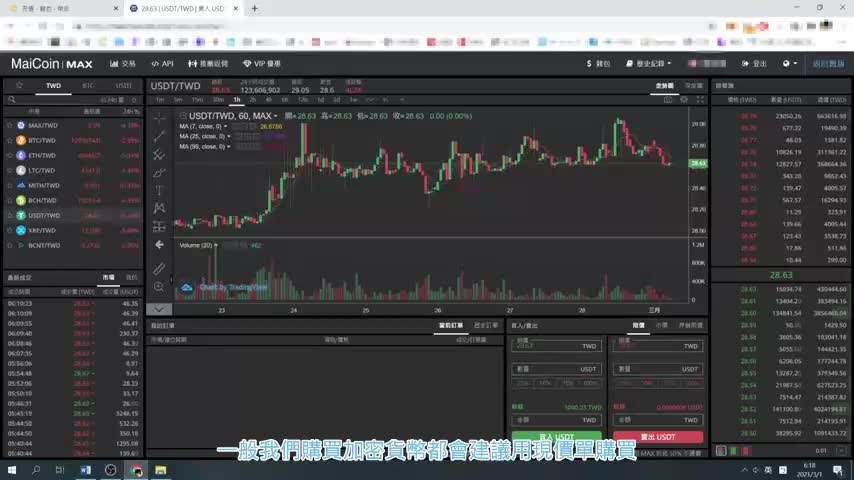Click buy price TWD input field
854x480 pixels.
tap(557, 346)
